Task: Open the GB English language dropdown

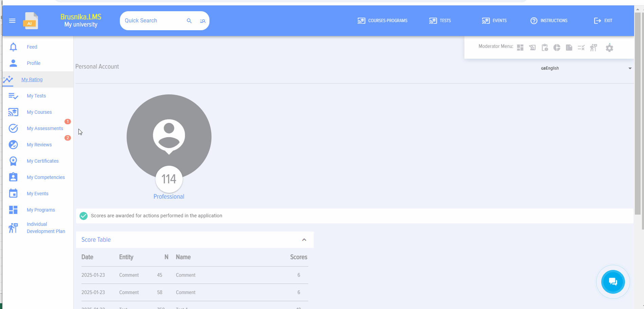Action: (586, 68)
